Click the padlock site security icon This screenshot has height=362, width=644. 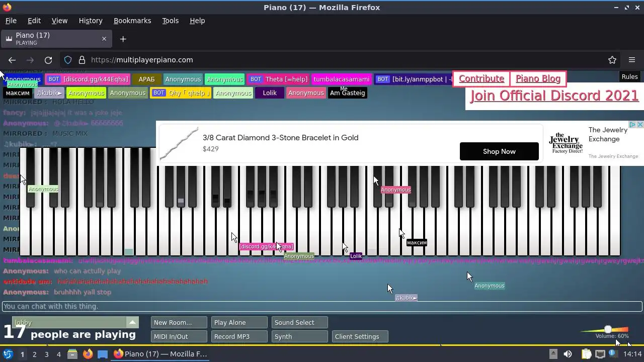click(x=82, y=60)
